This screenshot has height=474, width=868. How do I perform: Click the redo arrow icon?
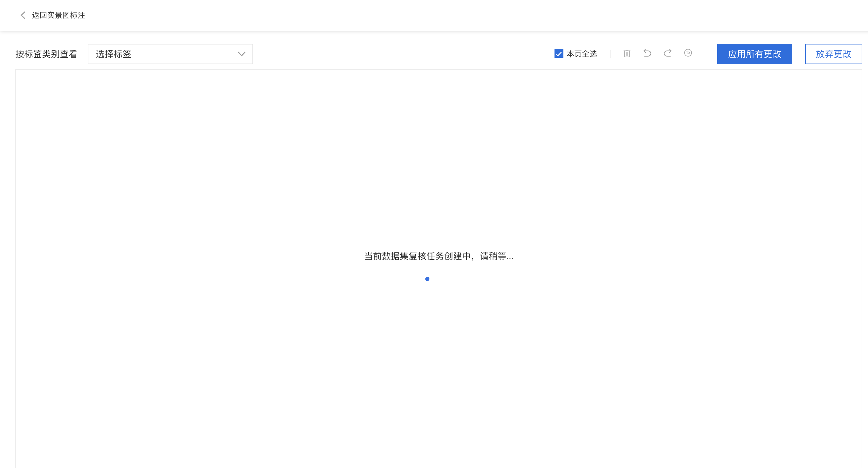tap(667, 53)
